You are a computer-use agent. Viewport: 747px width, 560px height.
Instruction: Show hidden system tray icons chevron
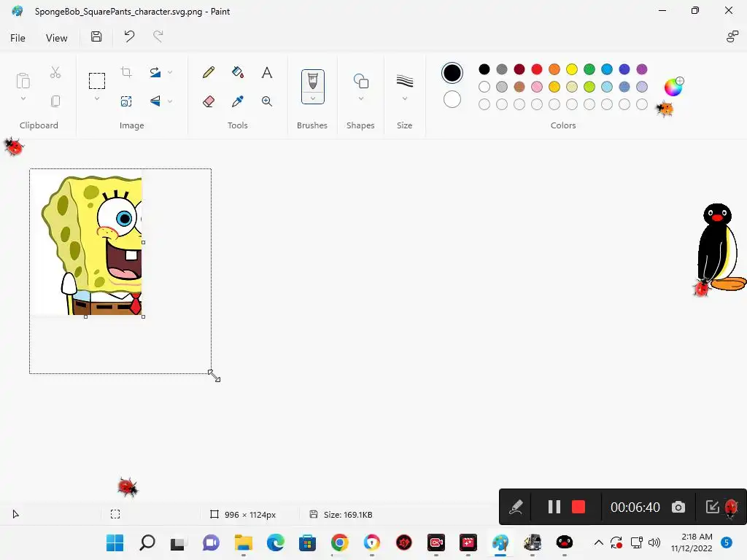(598, 542)
